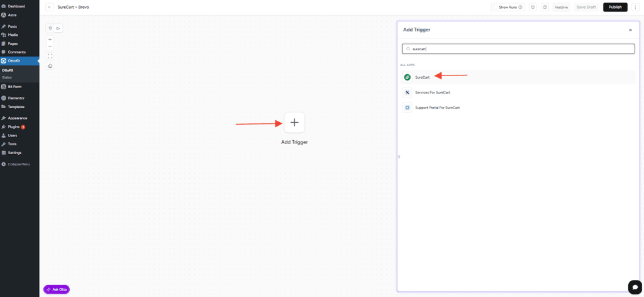Open the chat bubble support widget
Image resolution: width=644 pixels, height=297 pixels.
point(635,286)
